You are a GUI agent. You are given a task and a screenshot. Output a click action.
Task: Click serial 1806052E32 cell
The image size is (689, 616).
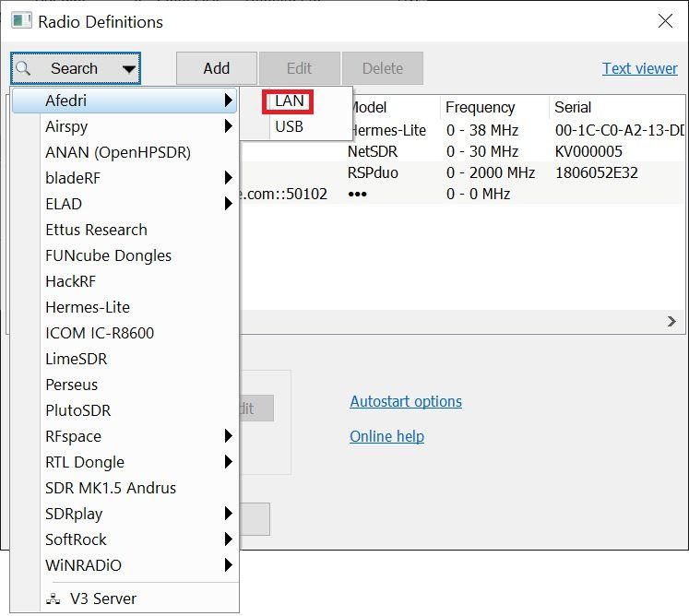596,172
